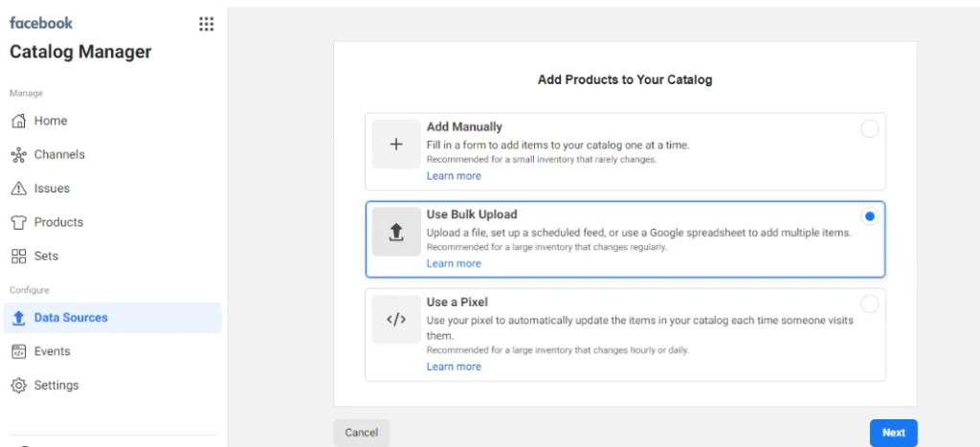Click the Sets grid icon
This screenshot has height=447, width=980.
[x=18, y=257]
